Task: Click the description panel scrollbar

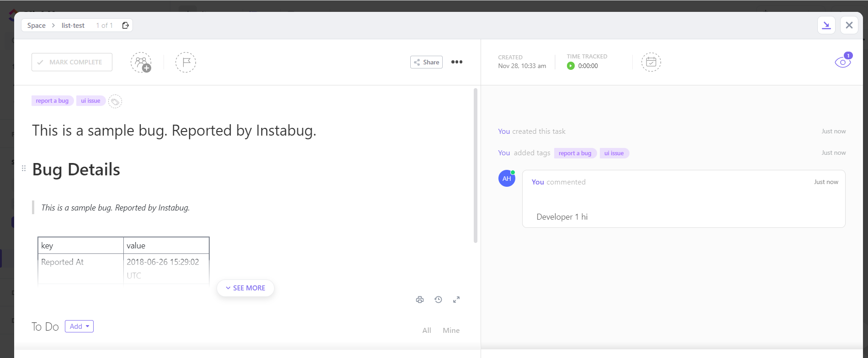Action: 476,165
